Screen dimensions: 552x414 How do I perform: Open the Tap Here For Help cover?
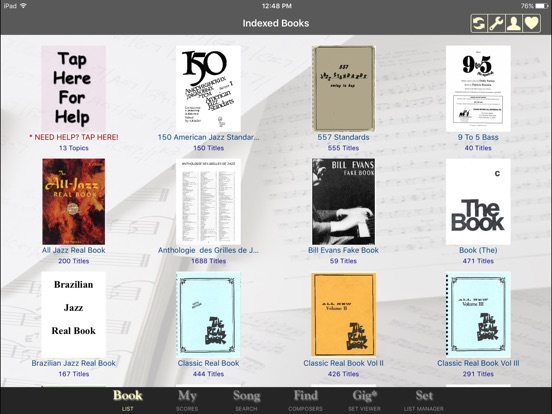coord(74,88)
